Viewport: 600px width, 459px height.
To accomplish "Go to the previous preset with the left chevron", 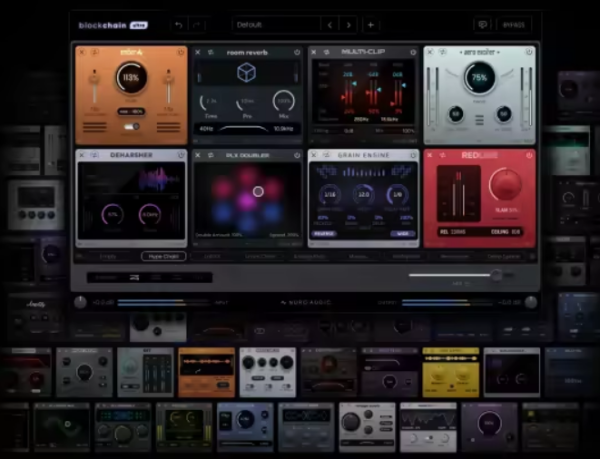I will [329, 24].
